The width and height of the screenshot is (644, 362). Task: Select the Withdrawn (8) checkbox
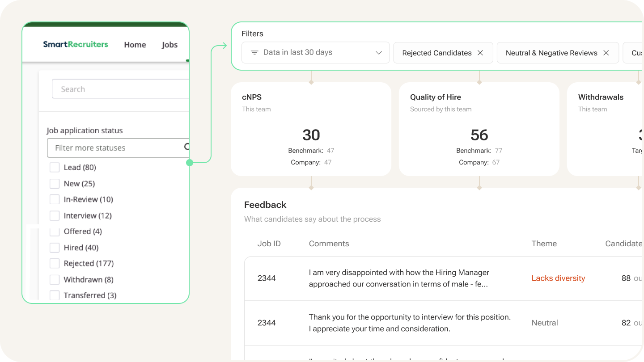[55, 280]
